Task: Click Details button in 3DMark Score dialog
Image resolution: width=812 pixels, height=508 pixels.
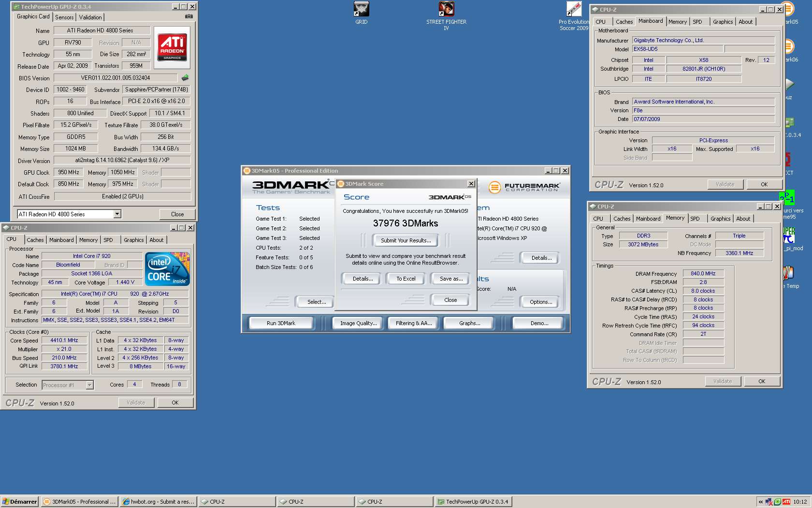Action: [362, 279]
